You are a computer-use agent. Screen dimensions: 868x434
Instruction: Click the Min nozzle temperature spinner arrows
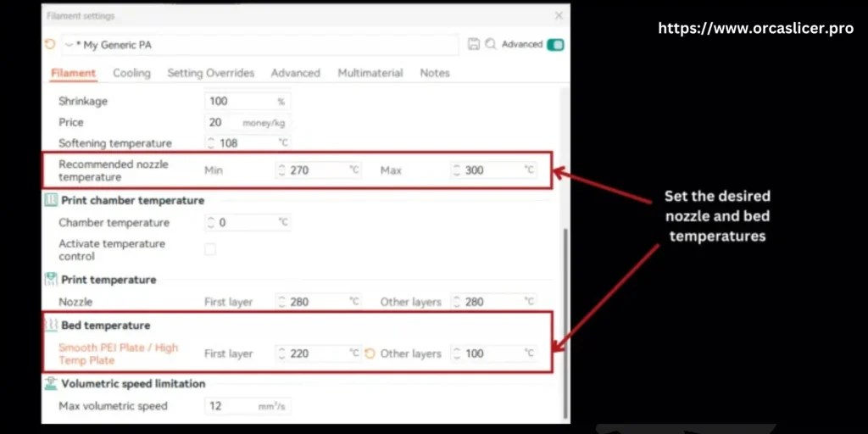click(x=281, y=170)
